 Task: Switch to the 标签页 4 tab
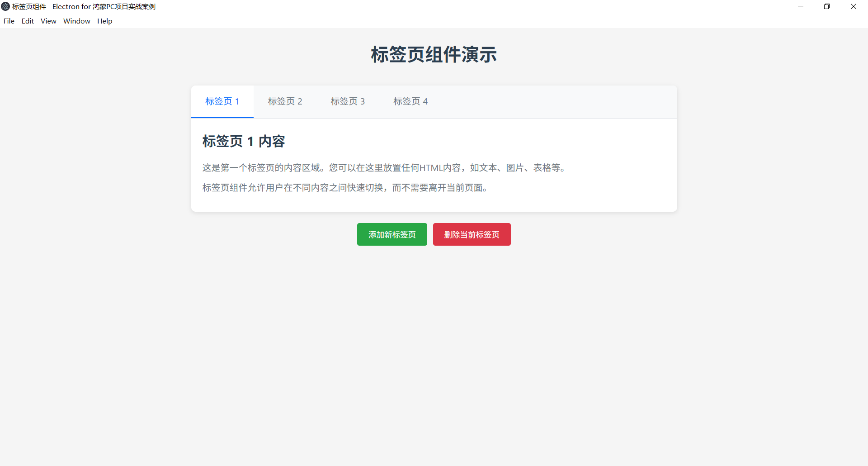click(410, 101)
